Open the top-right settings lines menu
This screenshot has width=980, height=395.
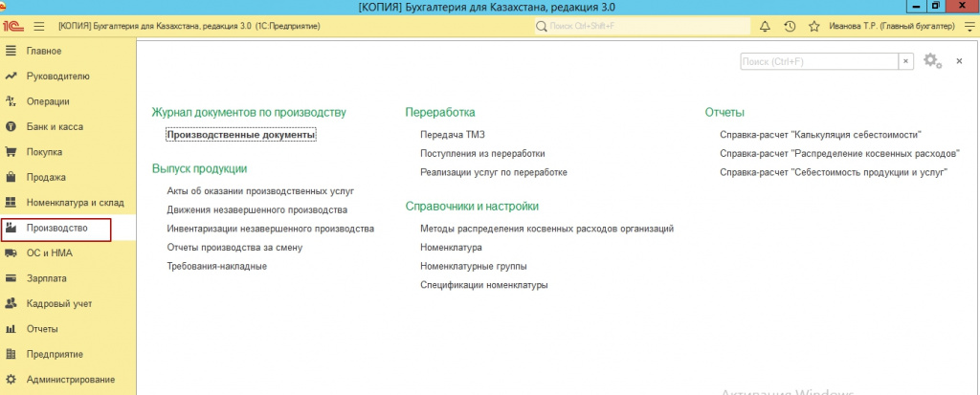point(969,26)
